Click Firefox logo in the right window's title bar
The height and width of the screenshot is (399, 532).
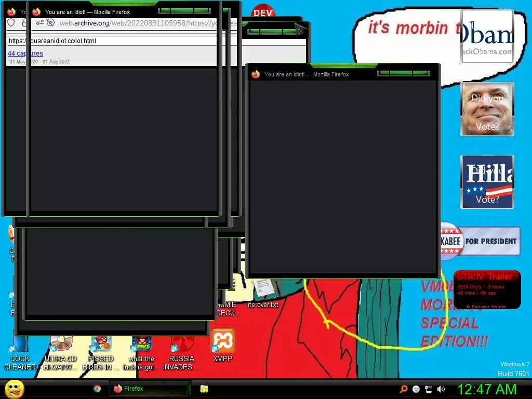click(256, 74)
